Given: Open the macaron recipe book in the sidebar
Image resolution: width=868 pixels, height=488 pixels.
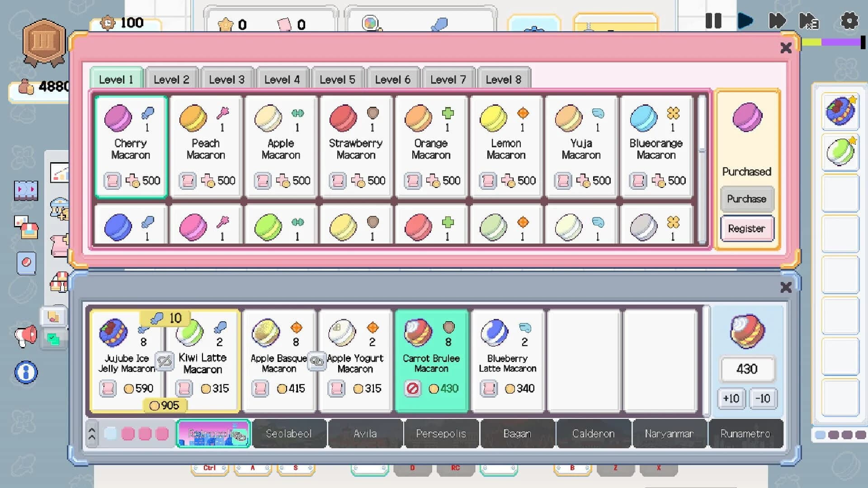Looking at the screenshot, I should coord(25,262).
